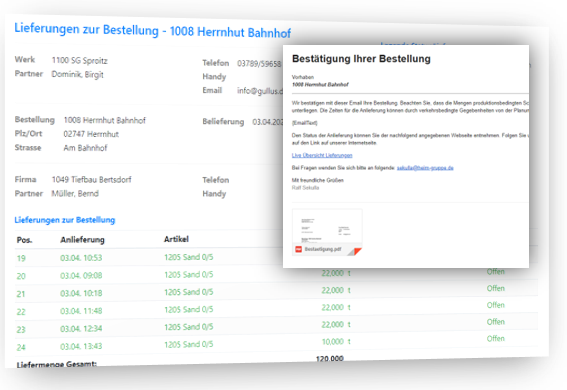Open the Bestaetigung.pdf attachment thumbnail
The width and height of the screenshot is (567, 390).
point(327,232)
